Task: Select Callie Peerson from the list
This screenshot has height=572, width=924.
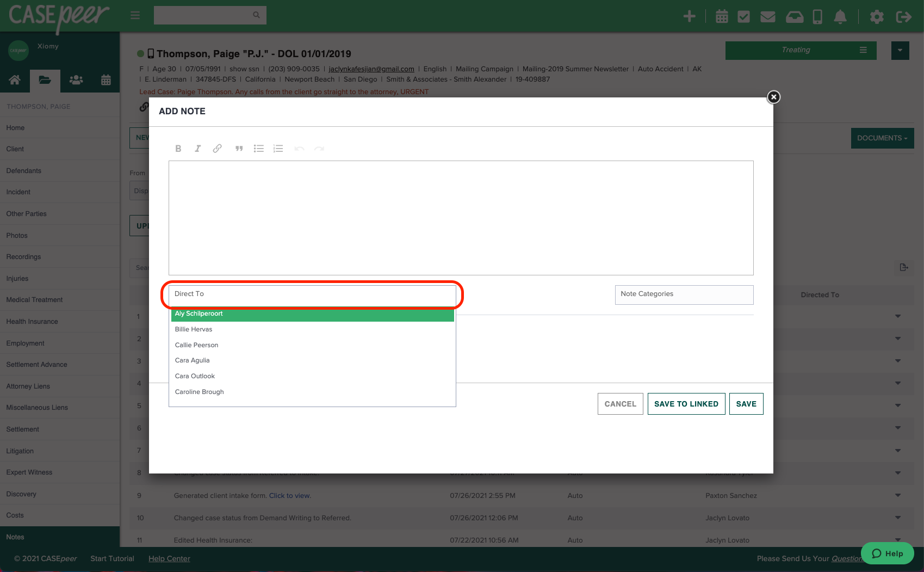Action: tap(312, 345)
